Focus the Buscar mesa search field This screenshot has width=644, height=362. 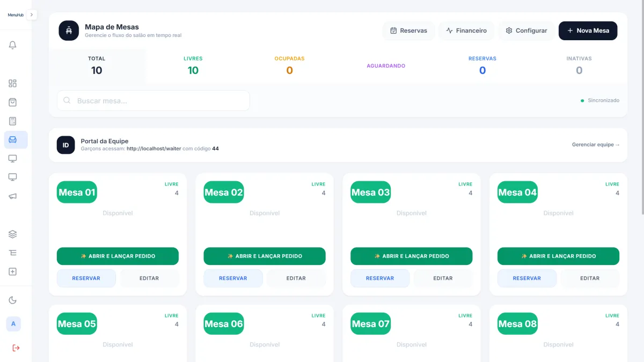click(x=153, y=100)
